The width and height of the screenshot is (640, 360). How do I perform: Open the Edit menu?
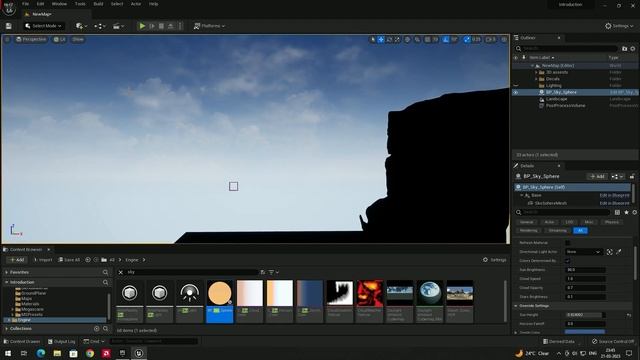point(40,4)
